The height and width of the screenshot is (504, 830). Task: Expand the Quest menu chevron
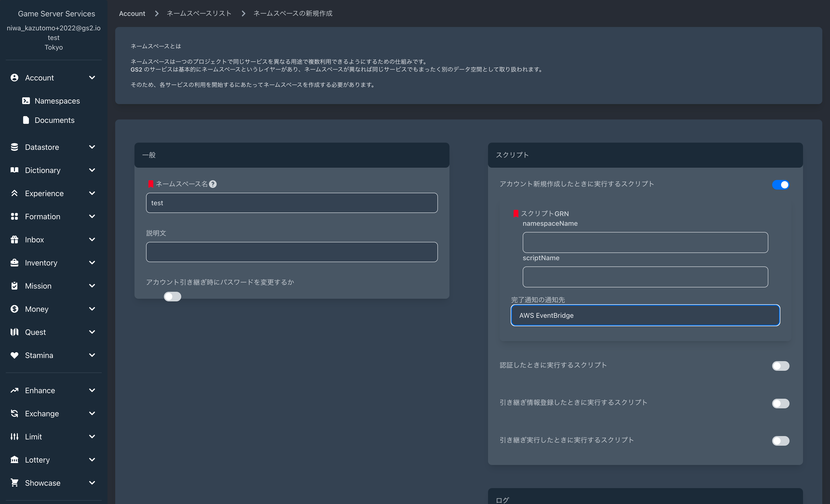(92, 332)
